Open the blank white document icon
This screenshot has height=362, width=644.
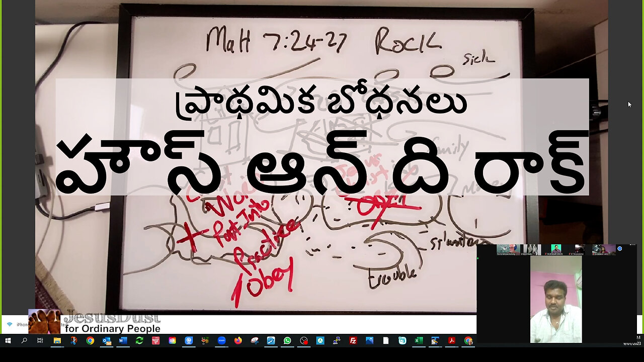pyautogui.click(x=386, y=340)
